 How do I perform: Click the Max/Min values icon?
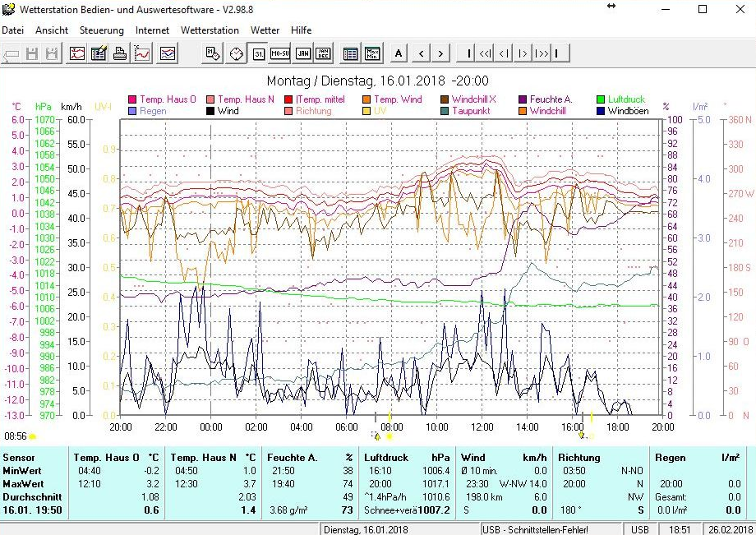click(372, 54)
